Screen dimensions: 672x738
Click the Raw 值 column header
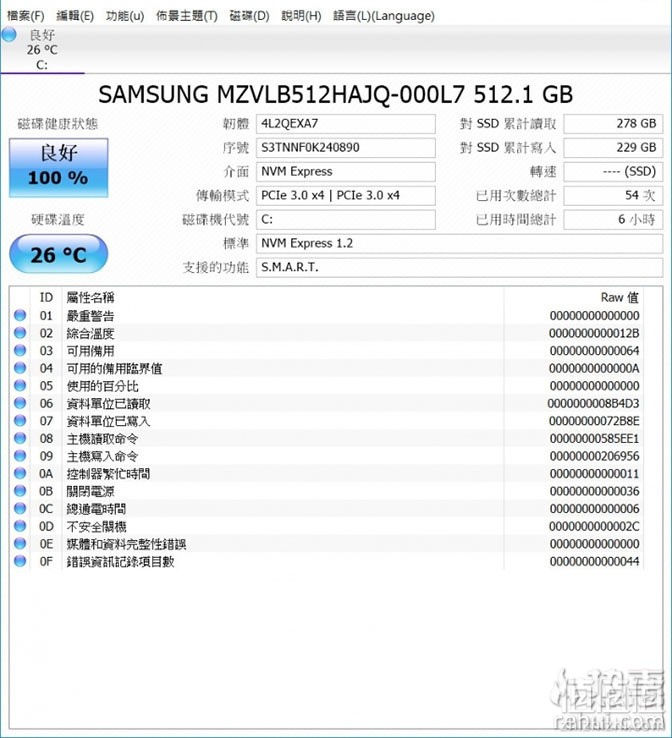(x=619, y=297)
